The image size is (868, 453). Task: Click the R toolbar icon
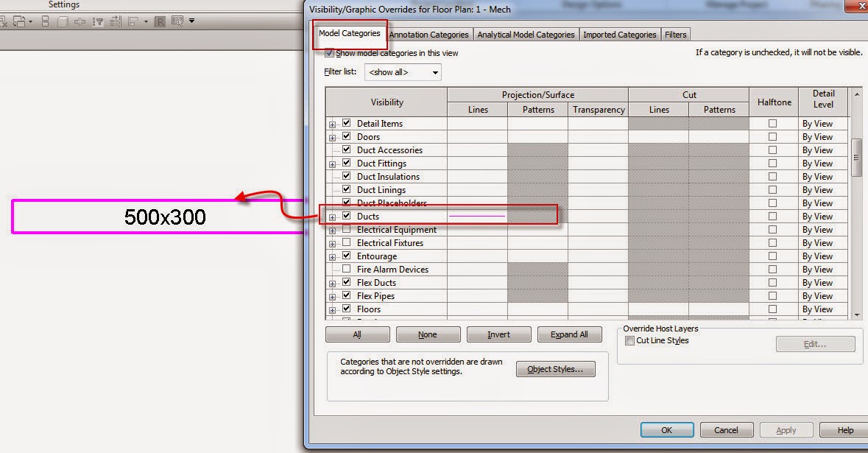158,21
